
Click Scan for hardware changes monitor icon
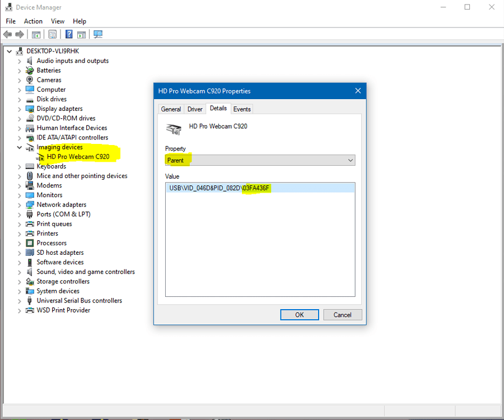click(97, 34)
